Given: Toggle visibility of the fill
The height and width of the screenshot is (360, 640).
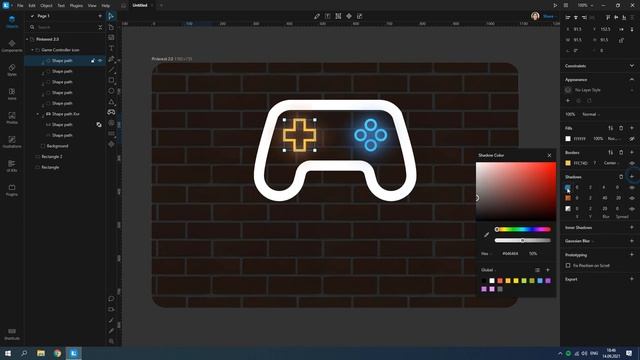Looking at the screenshot, I should pos(632,139).
